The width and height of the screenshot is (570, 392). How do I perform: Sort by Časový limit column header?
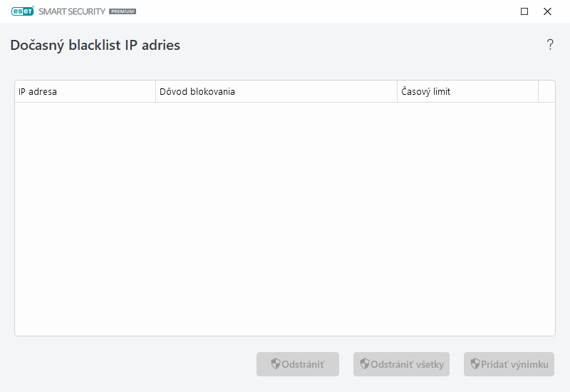467,92
